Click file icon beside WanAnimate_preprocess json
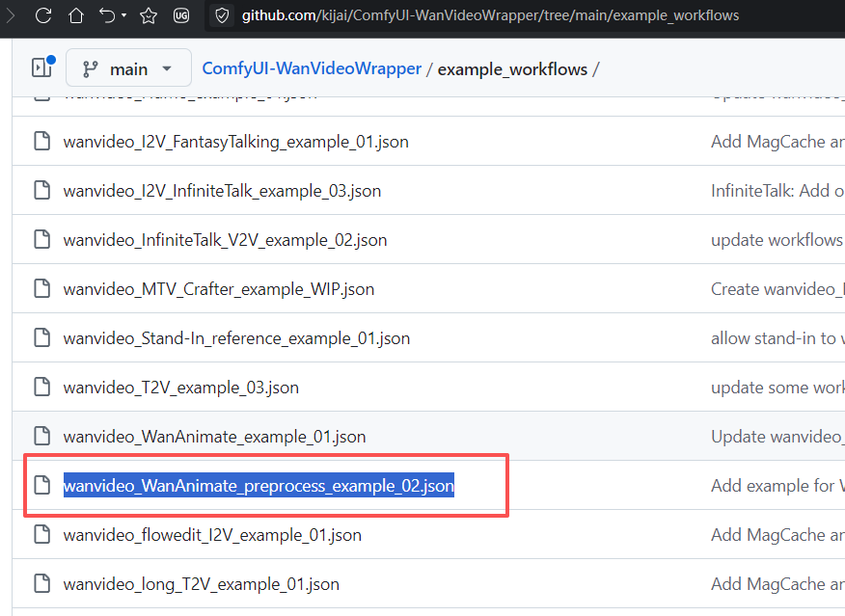The width and height of the screenshot is (845, 616). point(42,485)
